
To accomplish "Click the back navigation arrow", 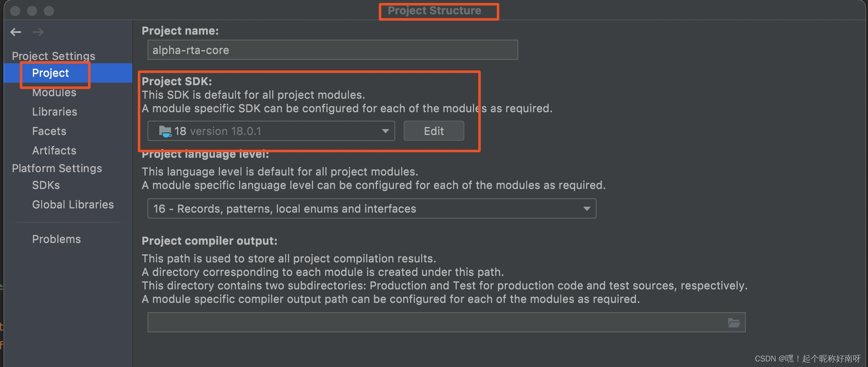I will (x=16, y=32).
